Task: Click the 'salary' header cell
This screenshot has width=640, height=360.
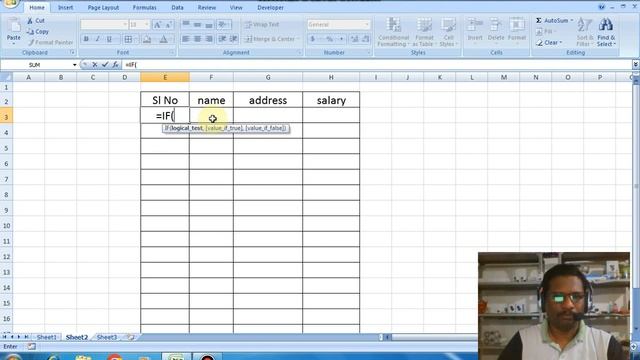Action: coord(331,100)
